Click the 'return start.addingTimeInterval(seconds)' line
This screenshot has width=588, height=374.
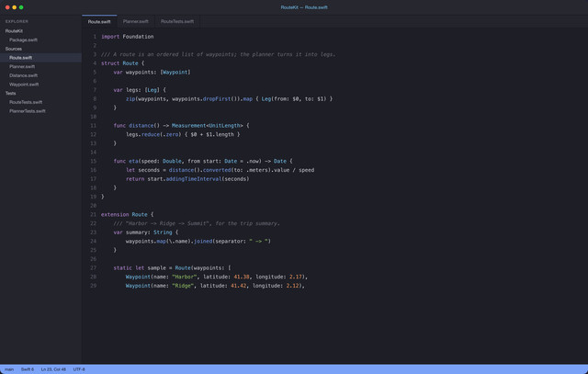pos(187,179)
